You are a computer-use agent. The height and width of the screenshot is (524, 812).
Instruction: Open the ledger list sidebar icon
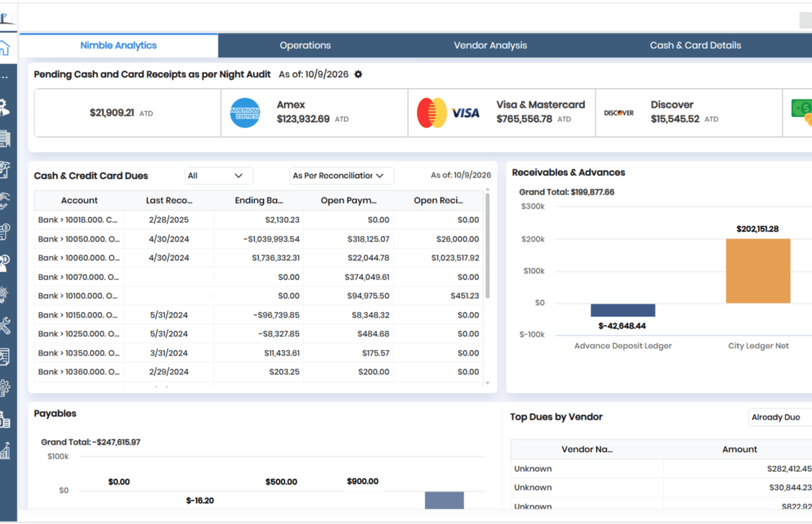click(5, 357)
